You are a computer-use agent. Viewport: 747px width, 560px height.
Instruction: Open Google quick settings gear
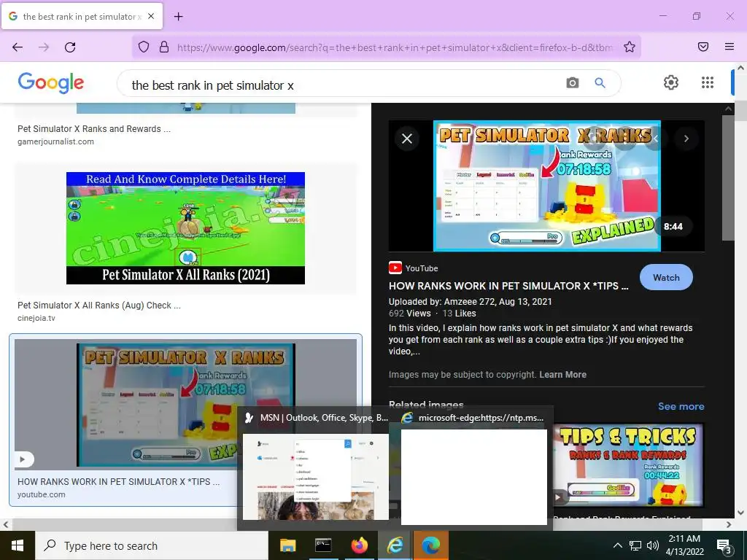pos(671,82)
